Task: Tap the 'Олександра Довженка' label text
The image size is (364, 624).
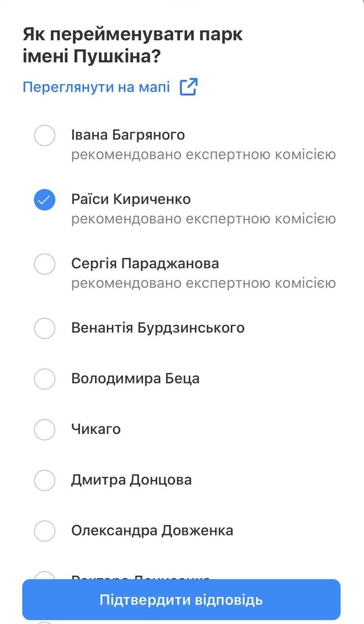Action: 152,530
